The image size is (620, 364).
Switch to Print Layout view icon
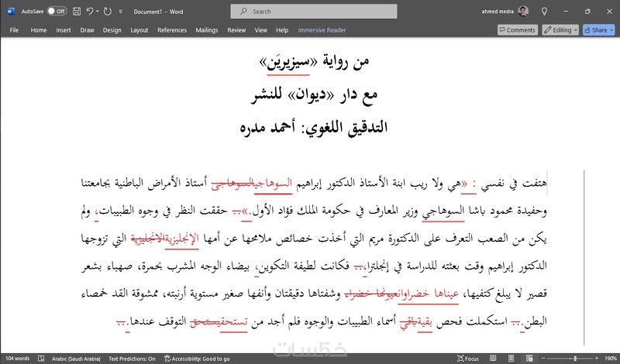coord(511,359)
